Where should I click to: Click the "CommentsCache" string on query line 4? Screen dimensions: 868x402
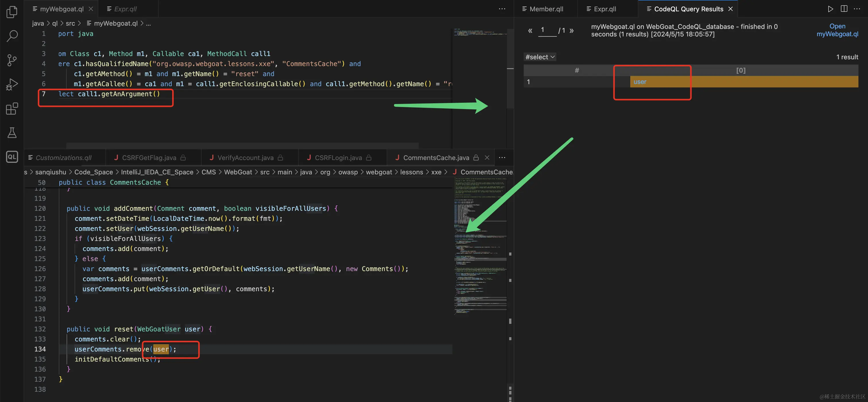311,64
